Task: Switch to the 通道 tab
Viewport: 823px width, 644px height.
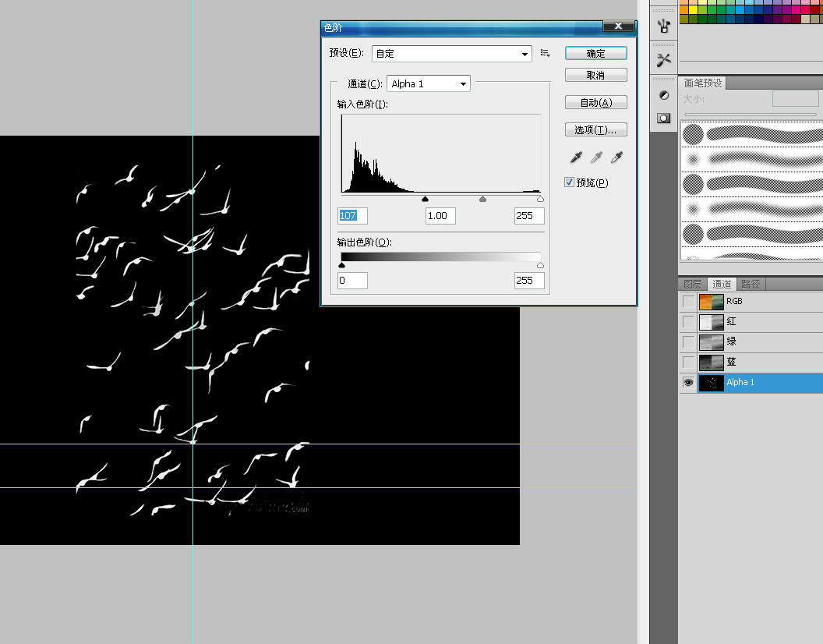Action: [722, 284]
